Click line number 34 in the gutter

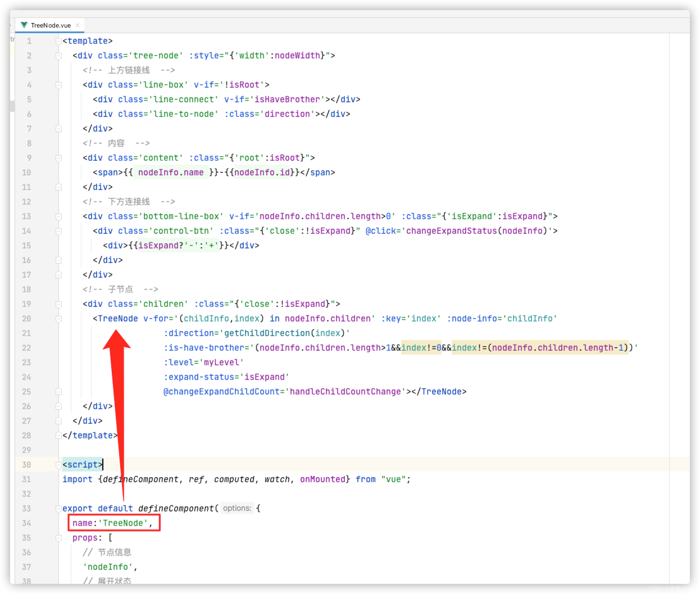(26, 523)
